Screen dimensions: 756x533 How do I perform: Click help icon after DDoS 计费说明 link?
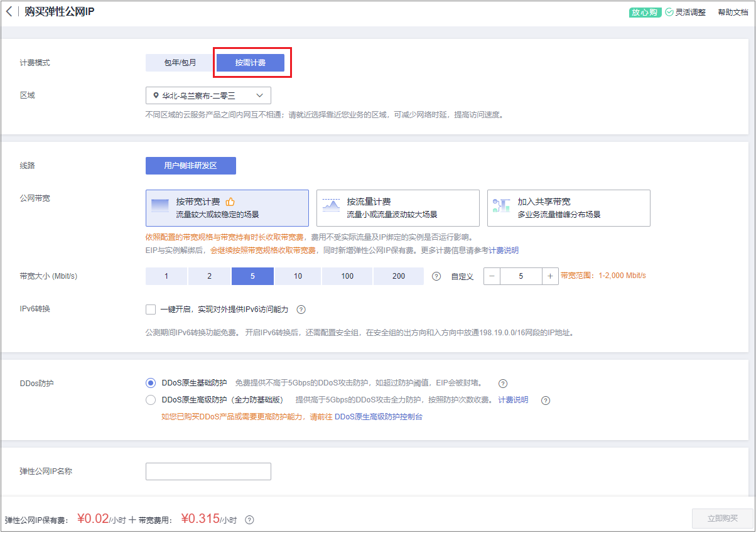click(545, 401)
